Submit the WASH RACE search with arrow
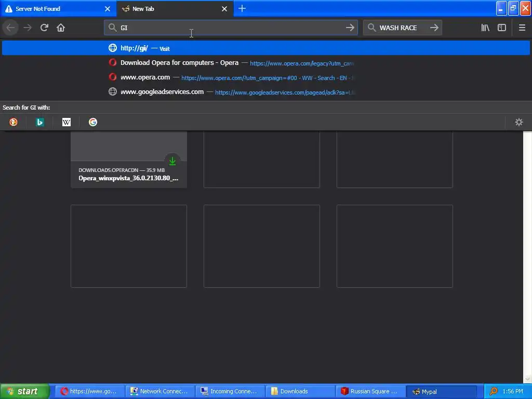 click(x=434, y=28)
